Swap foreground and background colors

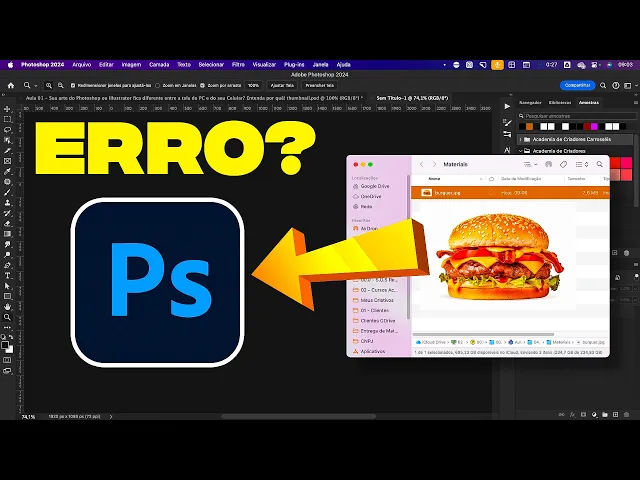tap(11, 337)
